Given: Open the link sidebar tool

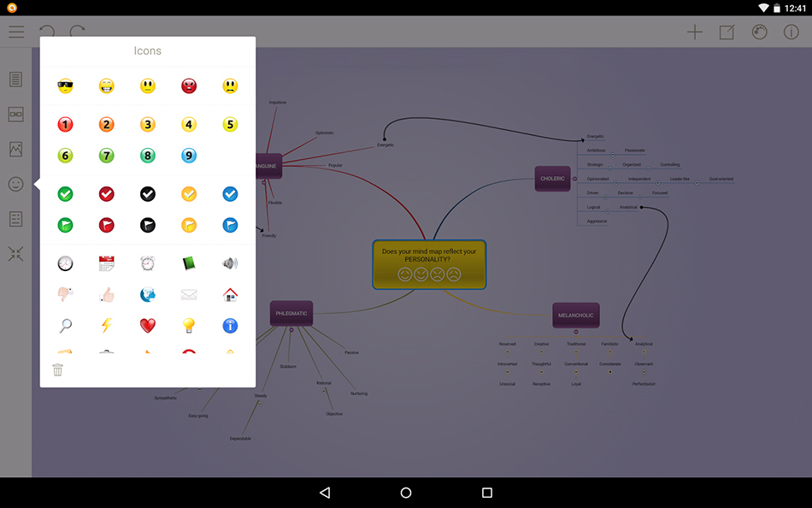Looking at the screenshot, I should coord(16,114).
